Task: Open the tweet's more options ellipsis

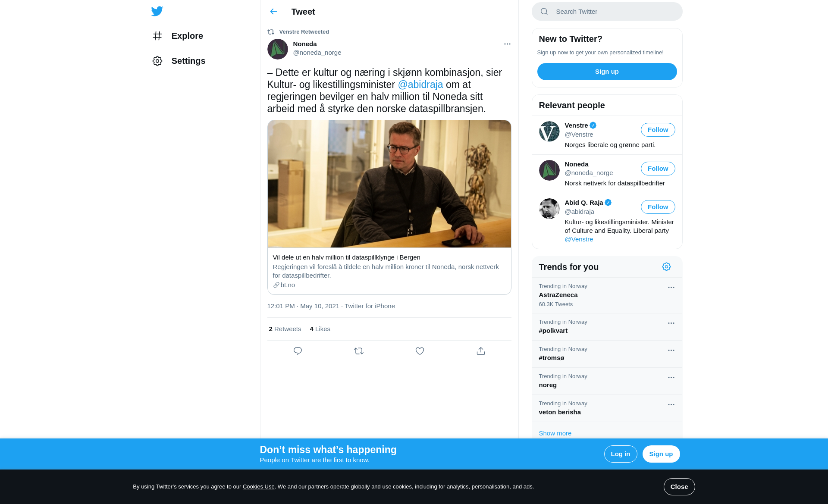Action: coord(507,44)
